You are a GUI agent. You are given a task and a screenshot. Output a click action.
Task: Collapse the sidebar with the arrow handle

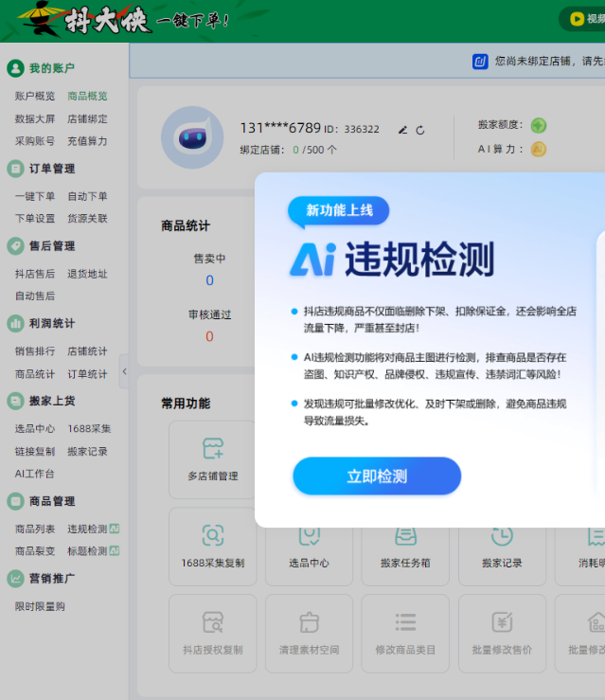point(124,371)
